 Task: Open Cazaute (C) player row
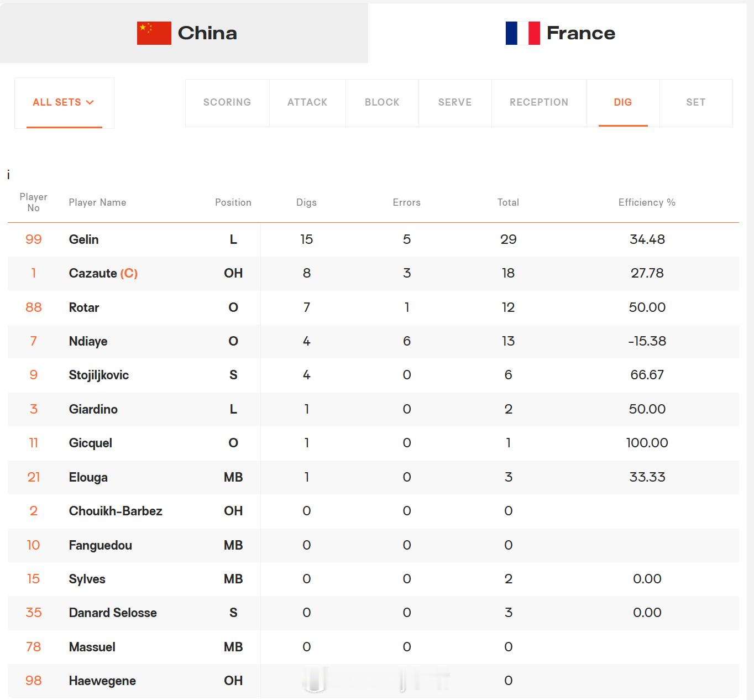(x=373, y=273)
